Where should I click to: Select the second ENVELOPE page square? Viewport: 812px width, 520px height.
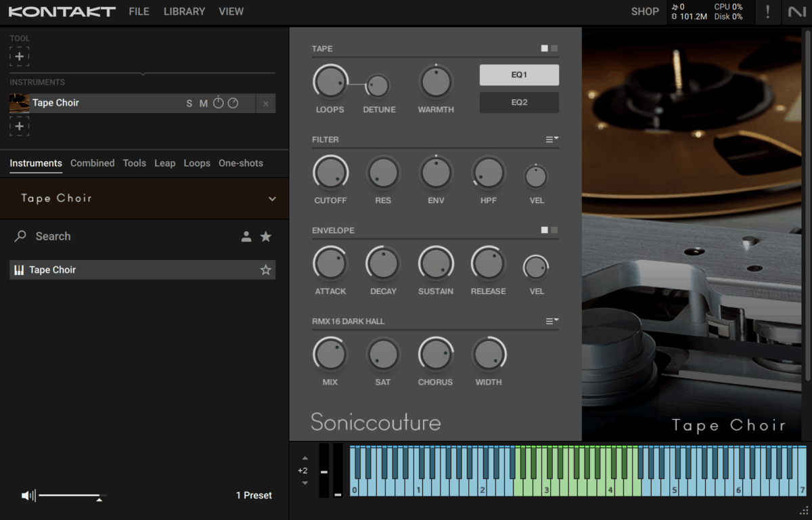tap(555, 230)
